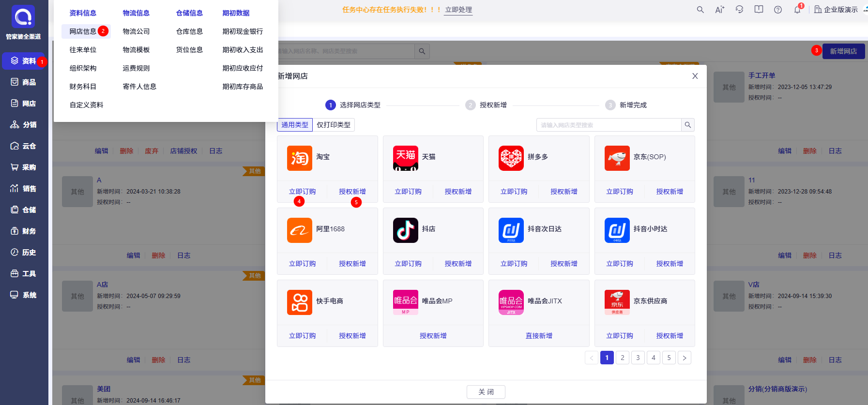Select the 淘宝 store logo
This screenshot has height=405, width=868.
[x=300, y=158]
